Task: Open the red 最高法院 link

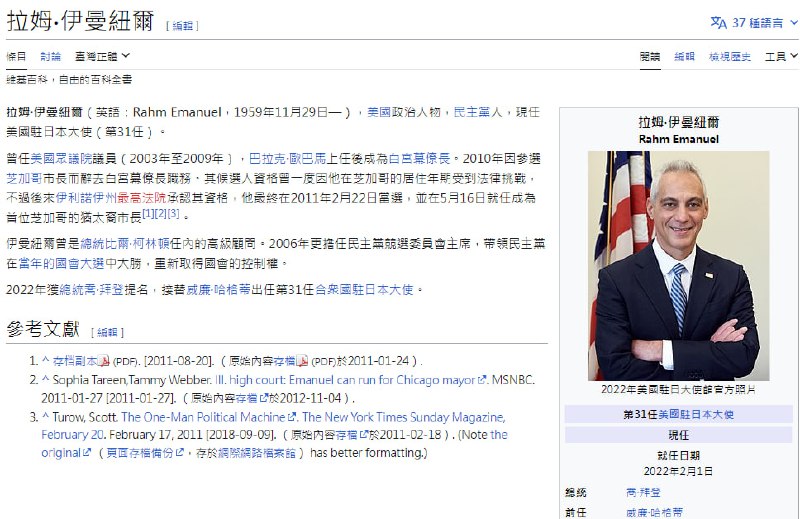Action: [142, 197]
